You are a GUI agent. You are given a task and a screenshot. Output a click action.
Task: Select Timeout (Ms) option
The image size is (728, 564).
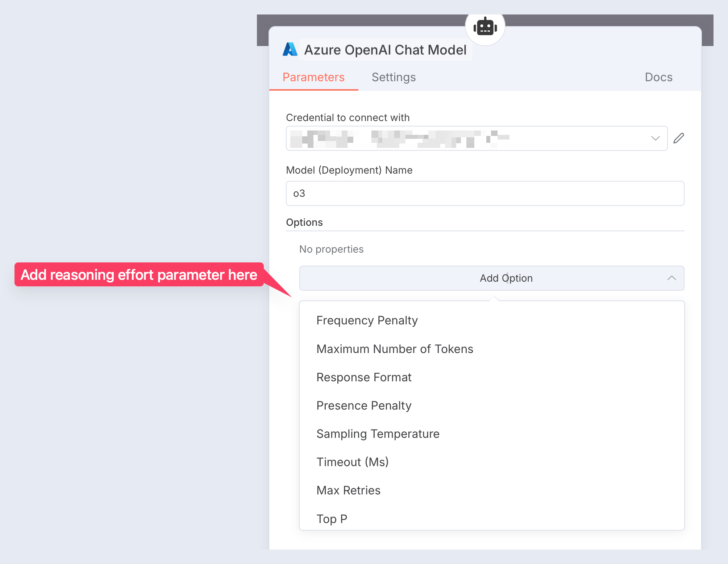pos(353,462)
